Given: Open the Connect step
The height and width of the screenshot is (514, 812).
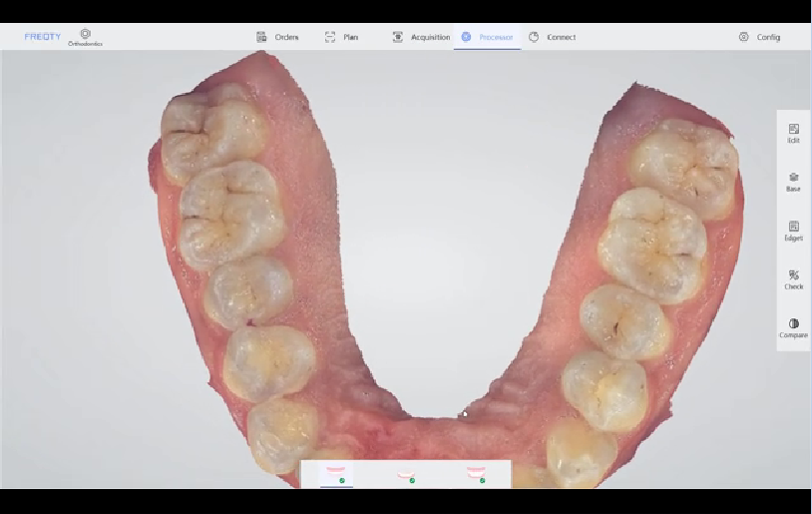Looking at the screenshot, I should [x=552, y=37].
